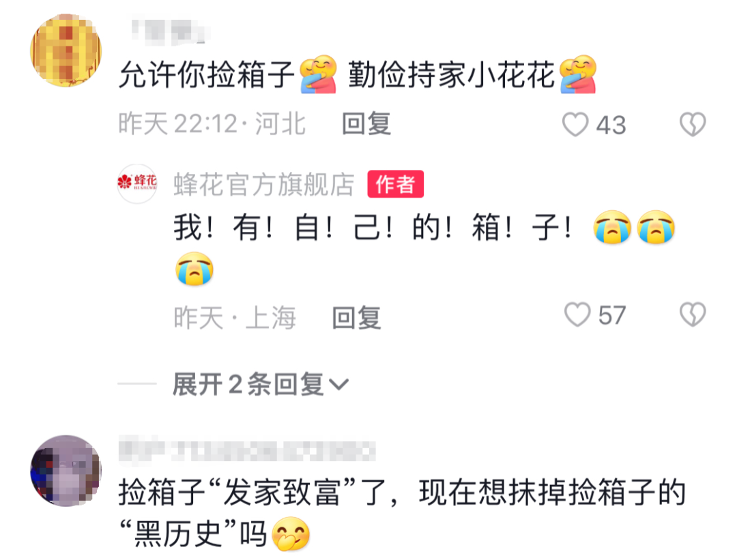Tap the hugging emoji after 捡箱子

(x=319, y=74)
